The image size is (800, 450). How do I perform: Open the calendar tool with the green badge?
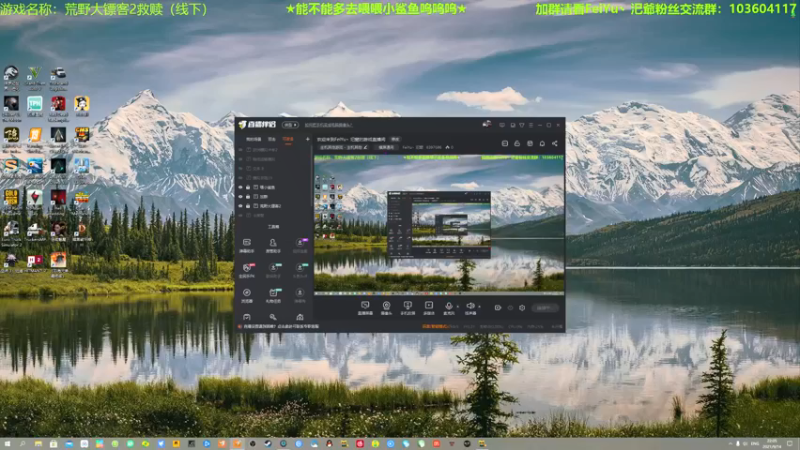[273, 295]
